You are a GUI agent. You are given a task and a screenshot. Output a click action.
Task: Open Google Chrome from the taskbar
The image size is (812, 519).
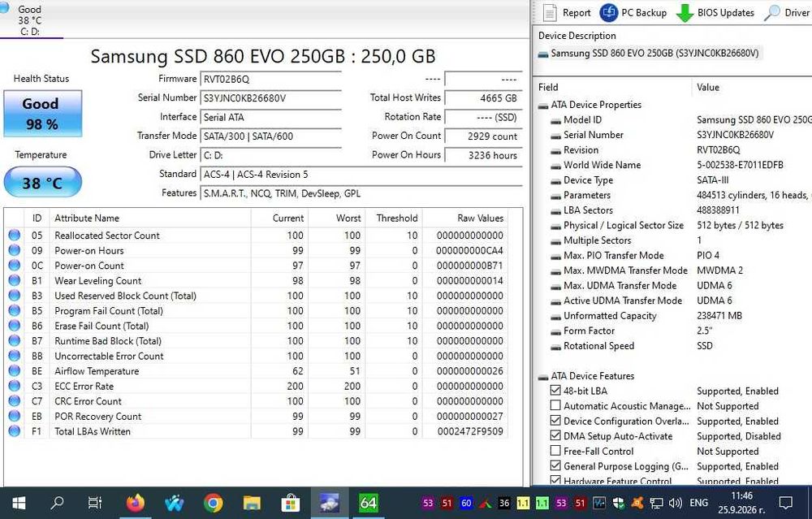click(213, 503)
